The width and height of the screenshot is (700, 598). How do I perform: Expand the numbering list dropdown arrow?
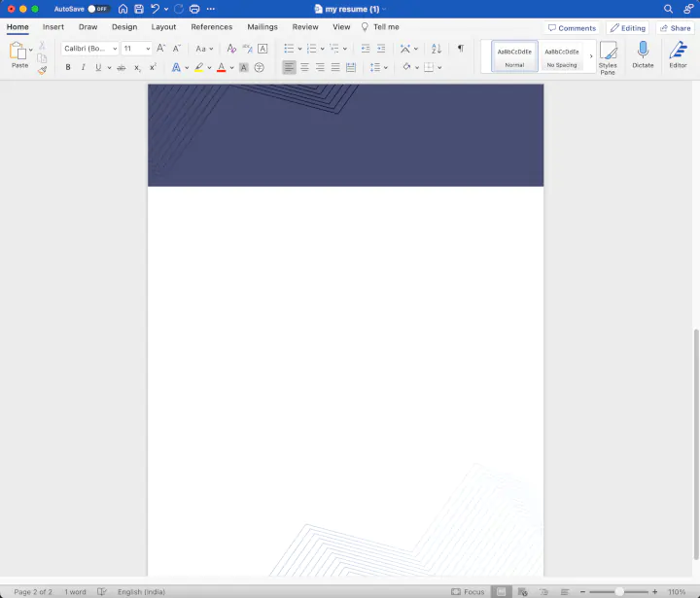tap(323, 49)
